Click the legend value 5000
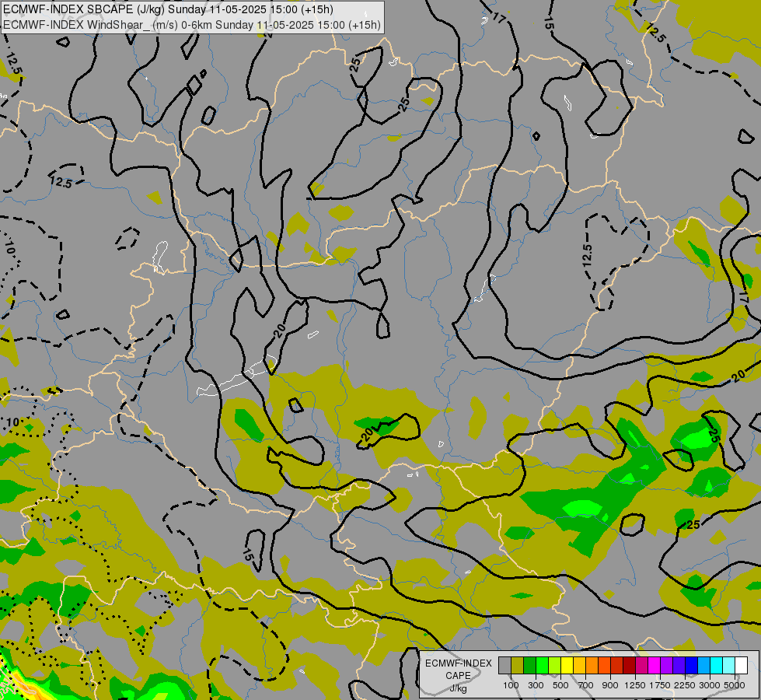The height and width of the screenshot is (700, 761). 735,685
